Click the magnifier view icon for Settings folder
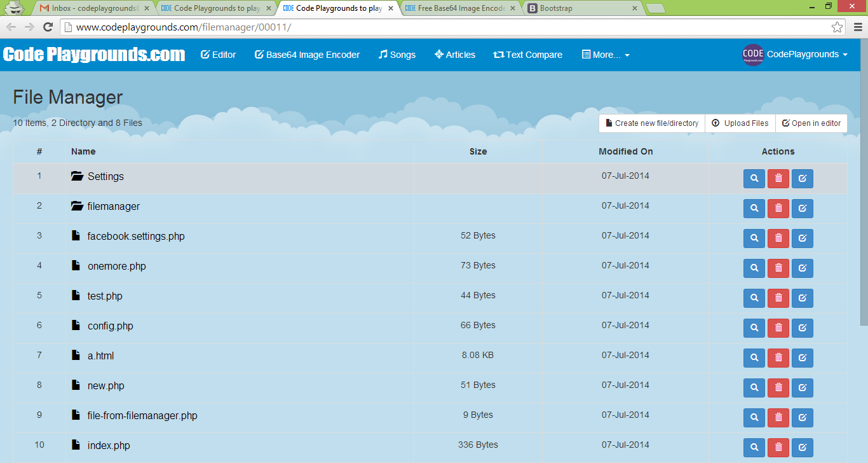 tap(754, 179)
